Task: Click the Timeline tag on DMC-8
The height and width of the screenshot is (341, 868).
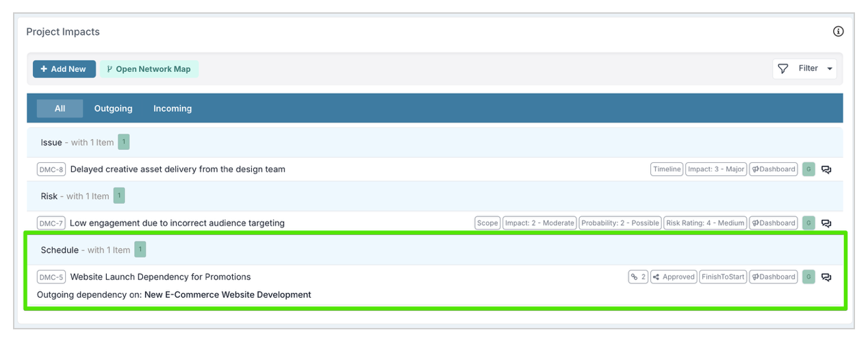Action: (x=667, y=169)
